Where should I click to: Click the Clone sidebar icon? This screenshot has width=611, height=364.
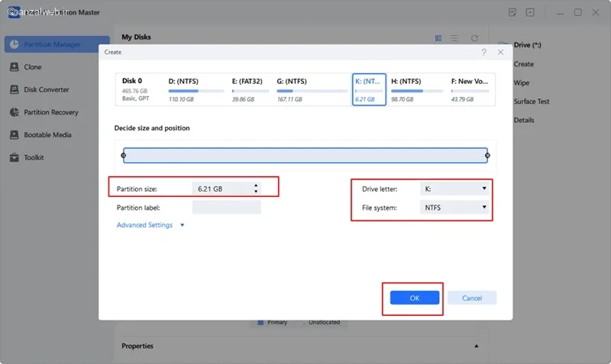click(x=15, y=67)
